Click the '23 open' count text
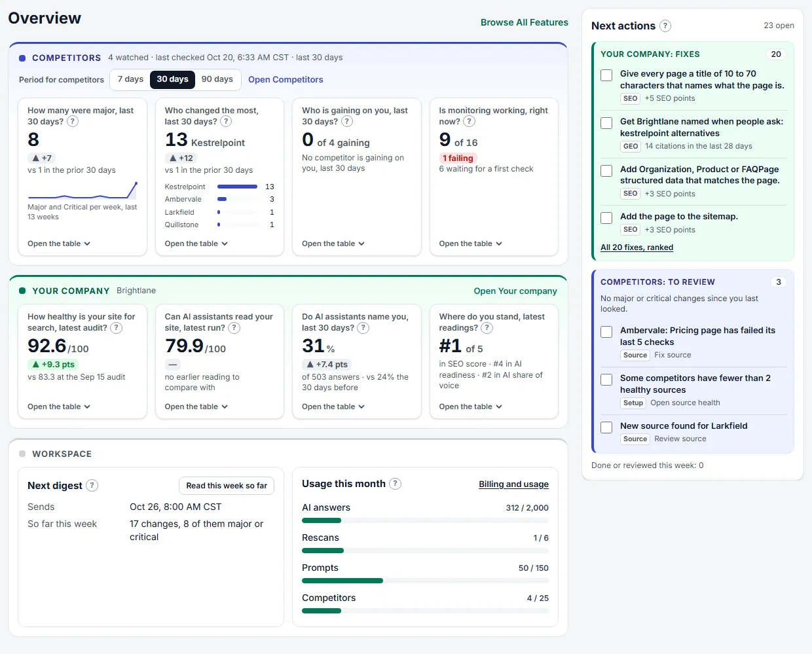812x654 pixels. pyautogui.click(x=779, y=26)
